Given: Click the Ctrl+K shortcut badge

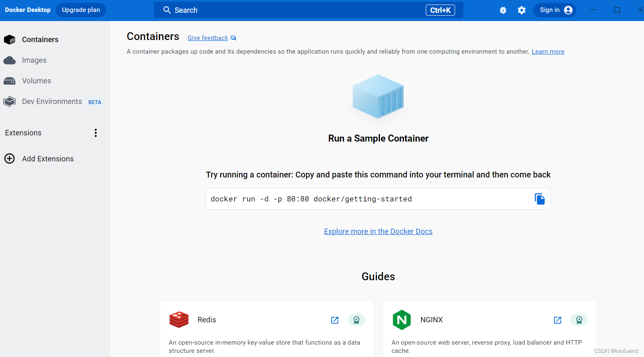Looking at the screenshot, I should 440,10.
